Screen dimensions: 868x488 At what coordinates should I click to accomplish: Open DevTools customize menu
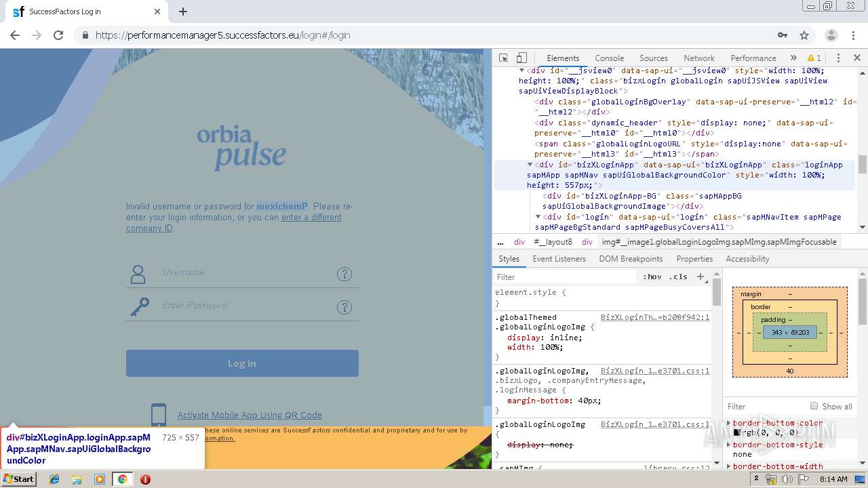tap(838, 58)
